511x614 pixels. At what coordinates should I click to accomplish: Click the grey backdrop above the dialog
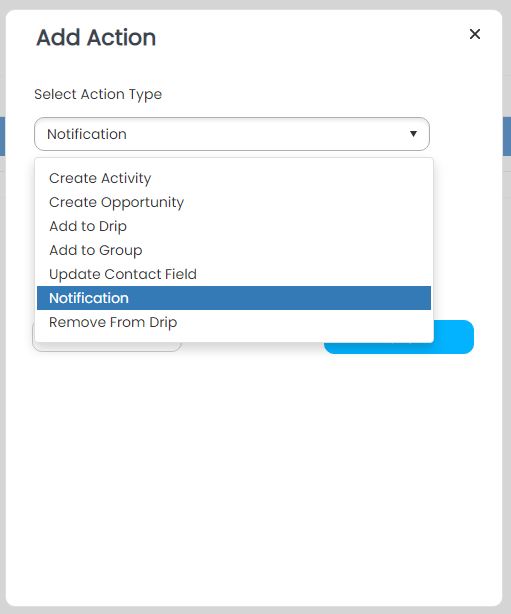pyautogui.click(x=255, y=4)
